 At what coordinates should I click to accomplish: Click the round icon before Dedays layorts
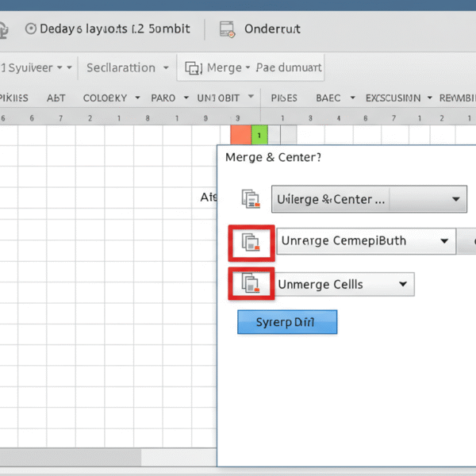(31, 29)
